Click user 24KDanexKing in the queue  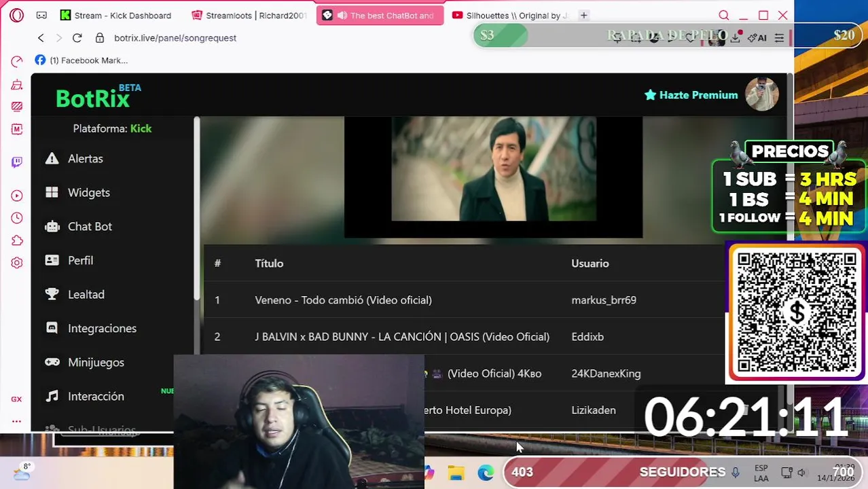pyautogui.click(x=606, y=374)
